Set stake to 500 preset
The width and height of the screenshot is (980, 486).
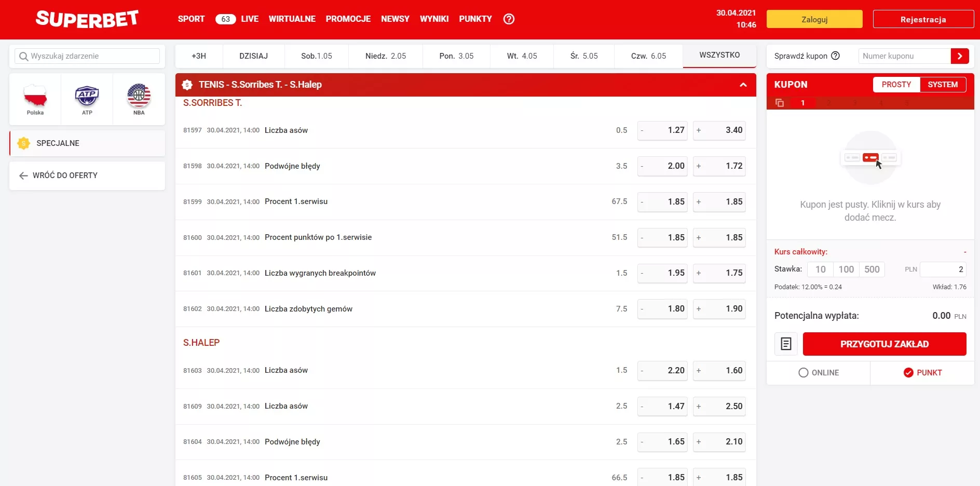point(872,269)
